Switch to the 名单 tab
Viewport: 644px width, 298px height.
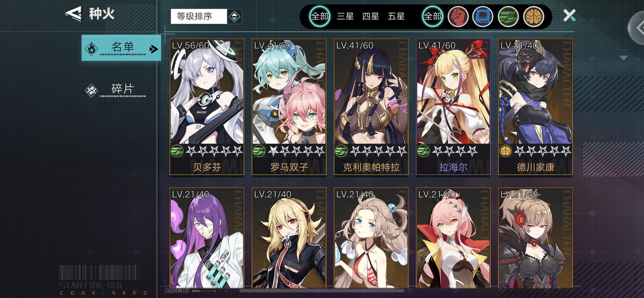click(121, 48)
